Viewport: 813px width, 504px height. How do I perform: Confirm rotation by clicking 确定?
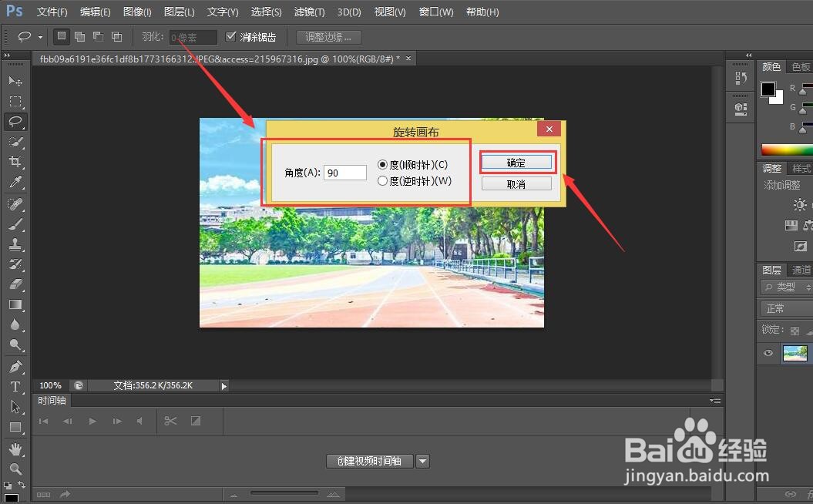516,162
